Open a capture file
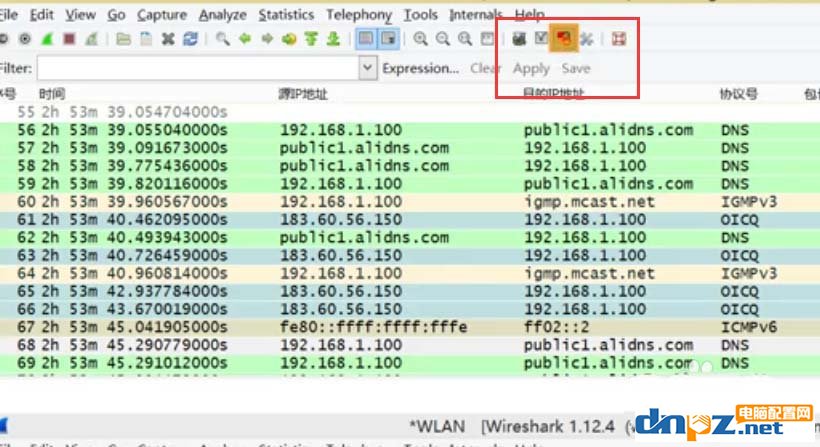The height and width of the screenshot is (447, 820). point(123,39)
